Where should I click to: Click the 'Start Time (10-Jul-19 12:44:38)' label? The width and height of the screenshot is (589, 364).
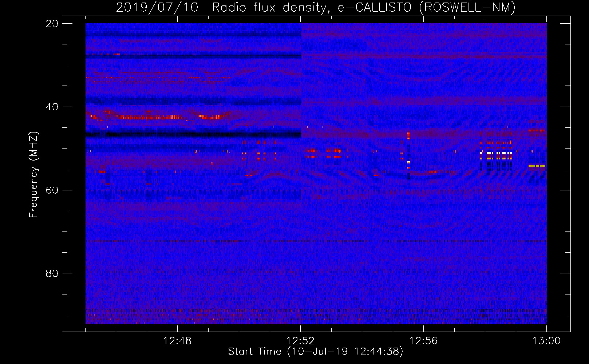316,352
